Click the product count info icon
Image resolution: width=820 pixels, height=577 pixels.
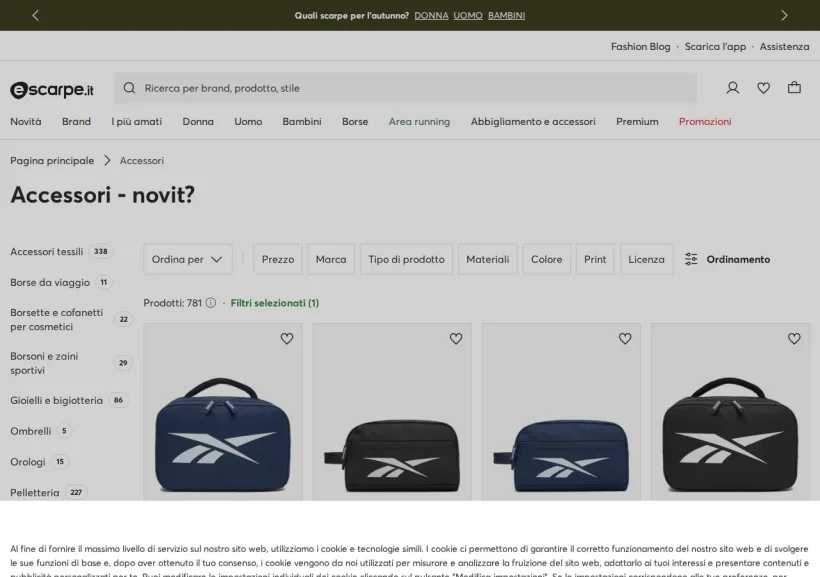(x=211, y=303)
